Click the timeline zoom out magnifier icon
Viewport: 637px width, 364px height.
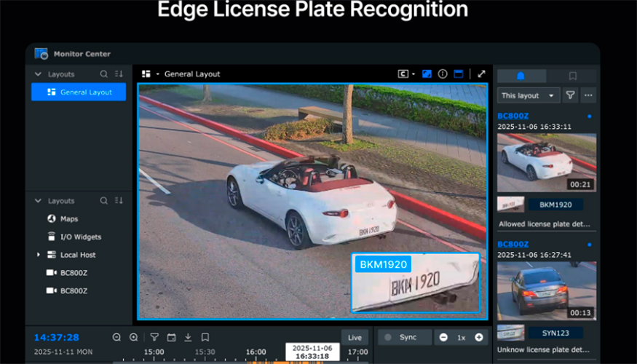click(x=116, y=337)
